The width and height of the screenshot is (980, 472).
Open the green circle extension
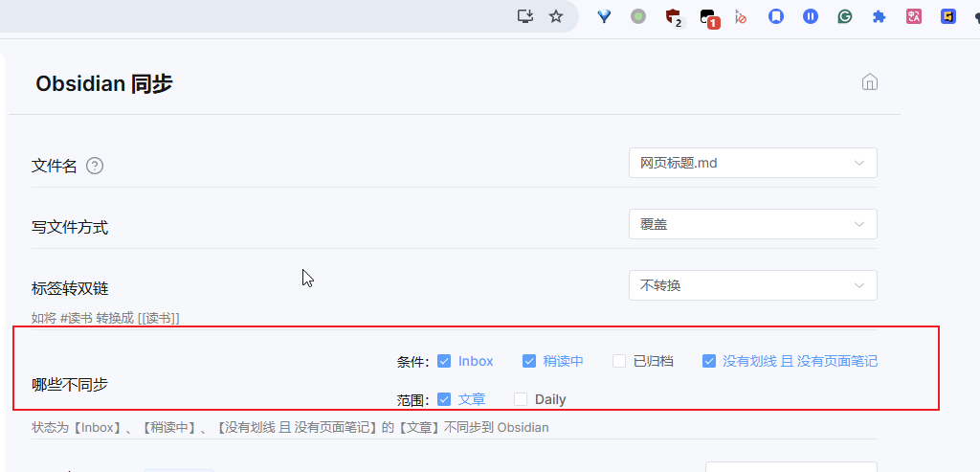(638, 17)
